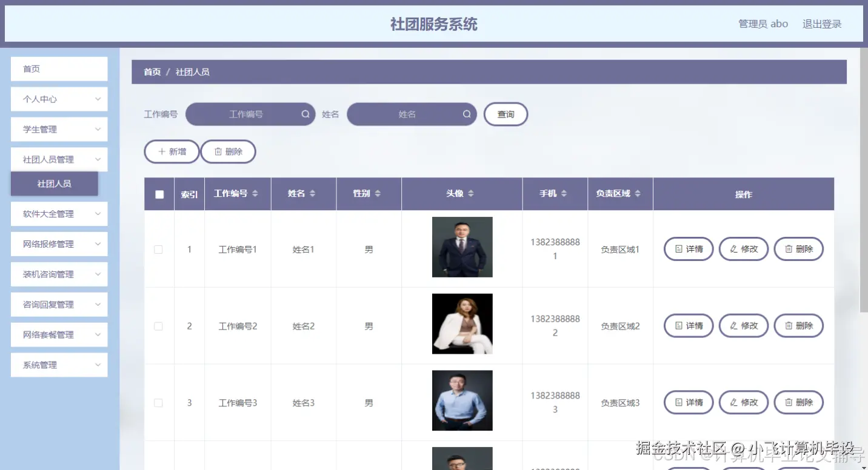Expand the 装机咨询管理 menu chevron
Image resolution: width=868 pixels, height=470 pixels.
pyautogui.click(x=98, y=274)
